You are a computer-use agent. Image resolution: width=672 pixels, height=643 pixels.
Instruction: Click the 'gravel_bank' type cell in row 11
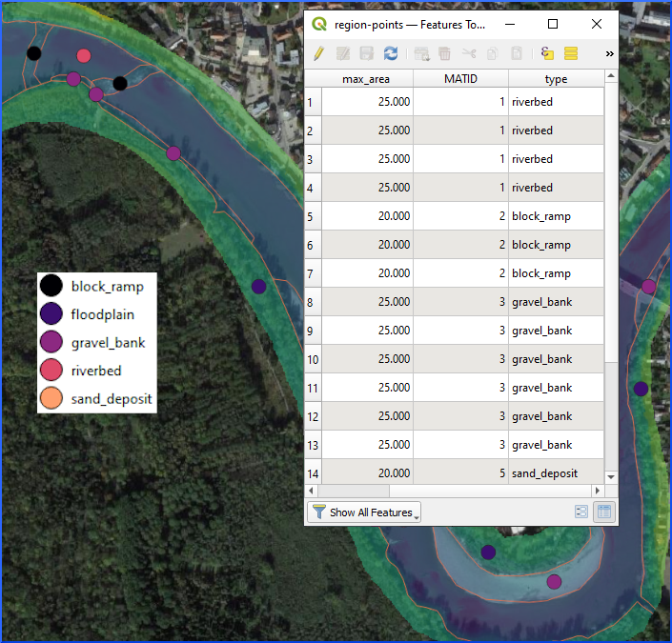[557, 388]
